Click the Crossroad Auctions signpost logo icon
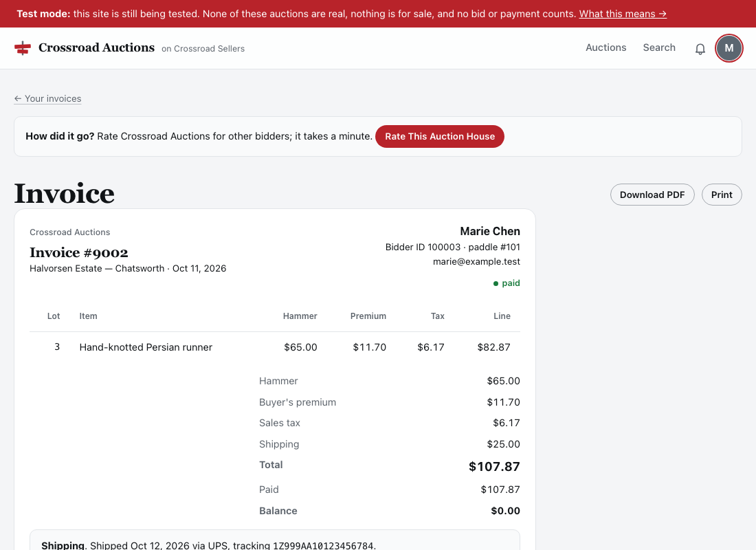Image resolution: width=756 pixels, height=550 pixels. [23, 47]
